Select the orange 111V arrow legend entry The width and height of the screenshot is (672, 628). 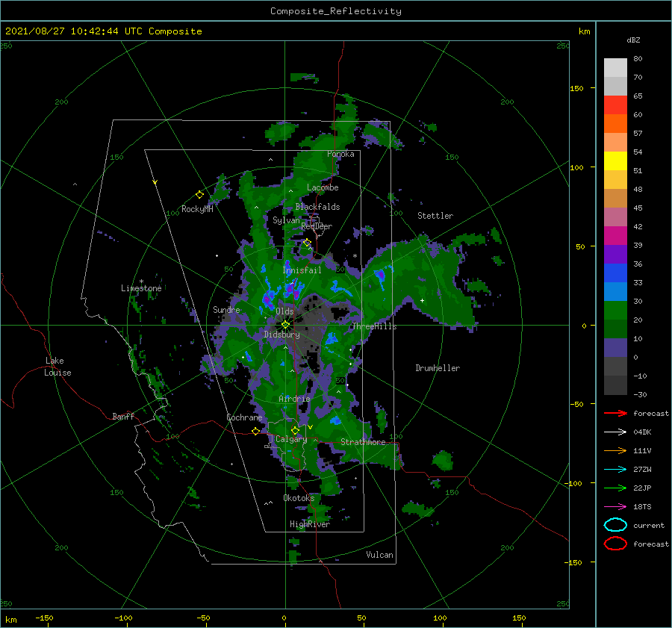615,450
